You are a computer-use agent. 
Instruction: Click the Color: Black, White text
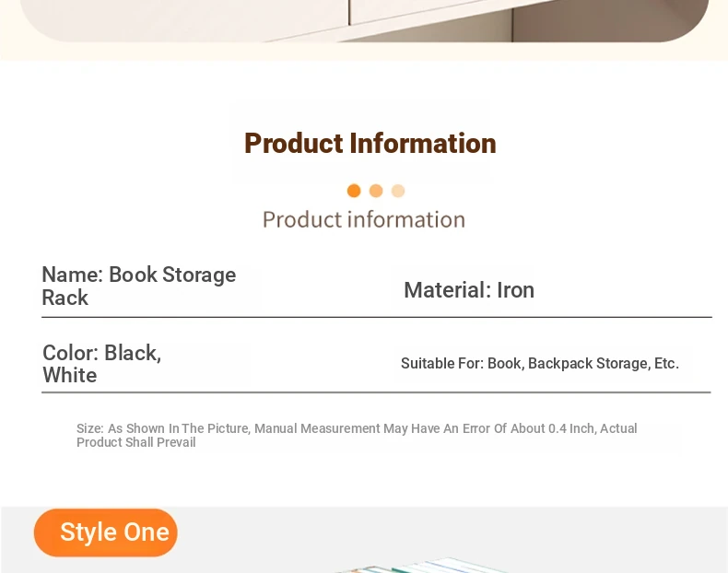(x=101, y=364)
